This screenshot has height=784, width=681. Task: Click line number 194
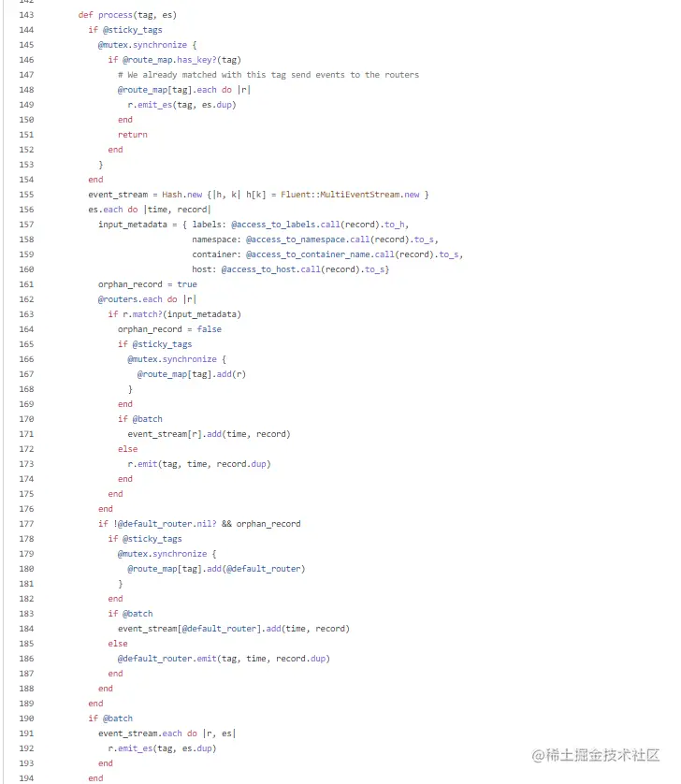point(26,778)
